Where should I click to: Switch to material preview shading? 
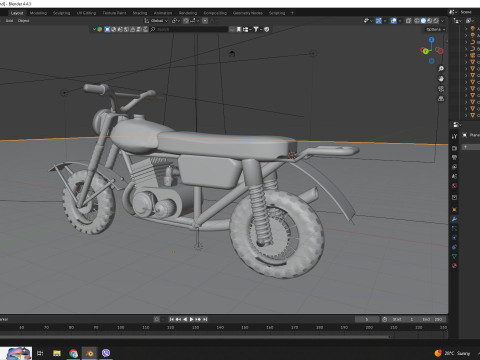point(430,21)
